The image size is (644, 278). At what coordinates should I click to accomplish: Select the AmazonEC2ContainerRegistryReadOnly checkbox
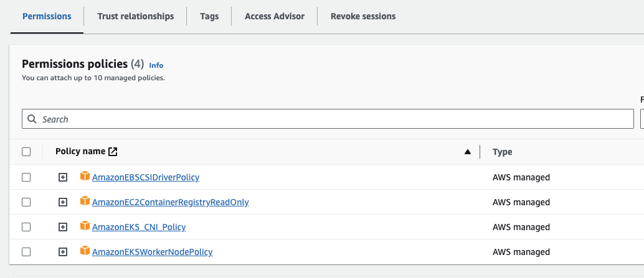pyautogui.click(x=26, y=202)
